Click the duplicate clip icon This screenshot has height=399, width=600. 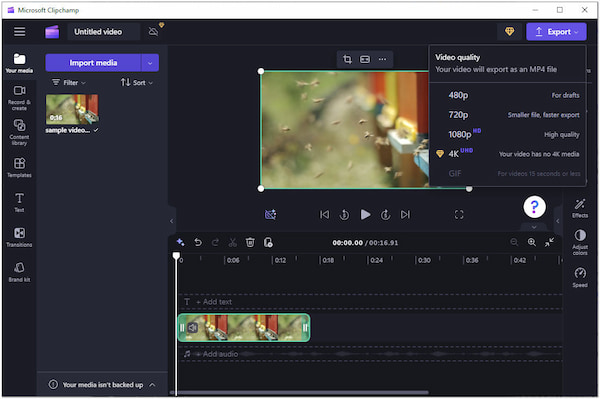click(x=268, y=242)
